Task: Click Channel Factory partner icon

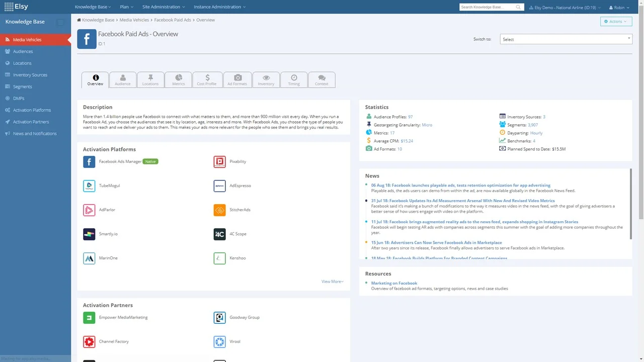Action: coord(89,341)
